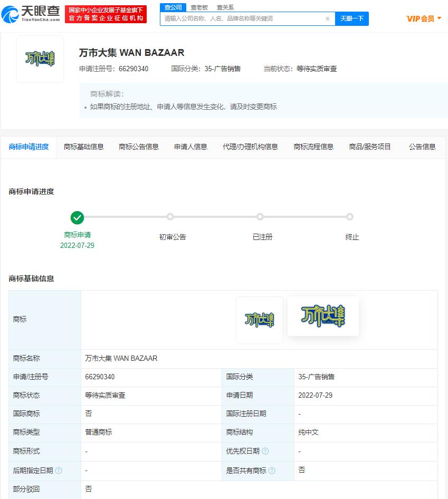Click the header text 当前状态: 等待实质审查
This screenshot has height=499, width=448.
coord(300,69)
